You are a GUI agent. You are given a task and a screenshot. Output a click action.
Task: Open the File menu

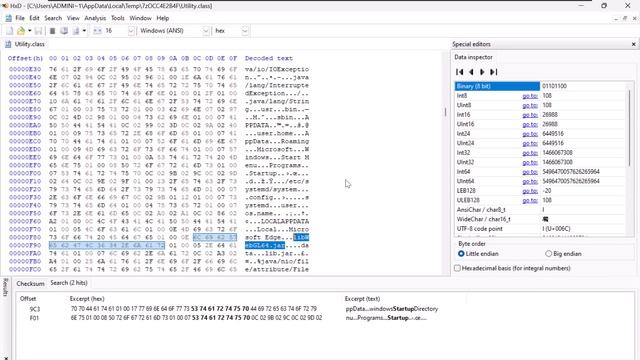[20, 18]
